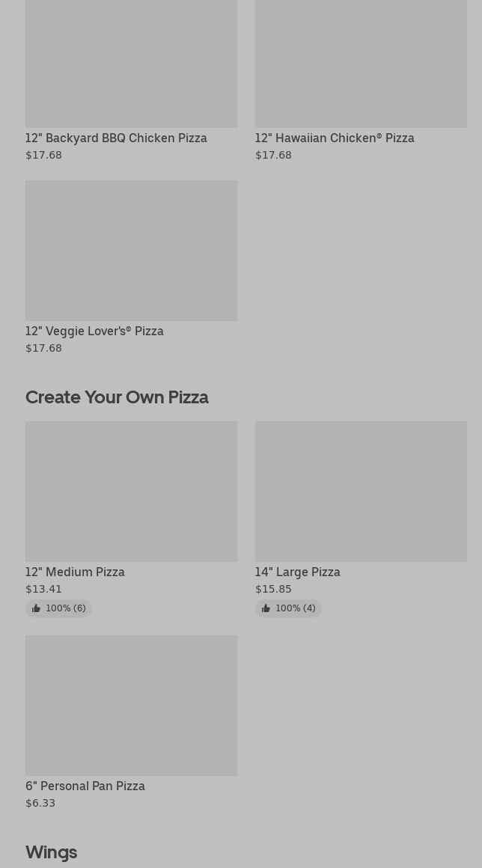Open the 12" Medium Pizza image
Viewport: 482px width, 868px height.
point(131,491)
